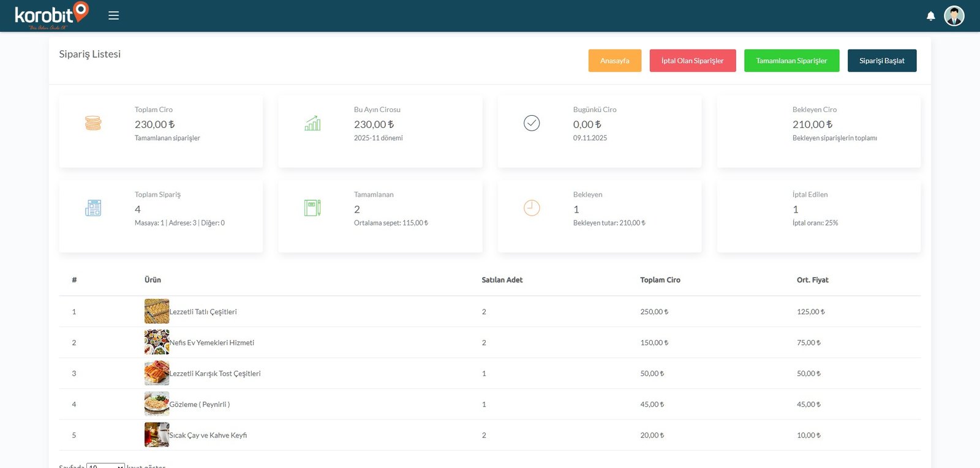Open Tamamlanan Siparişler
This screenshot has width=980, height=468.
coord(791,61)
